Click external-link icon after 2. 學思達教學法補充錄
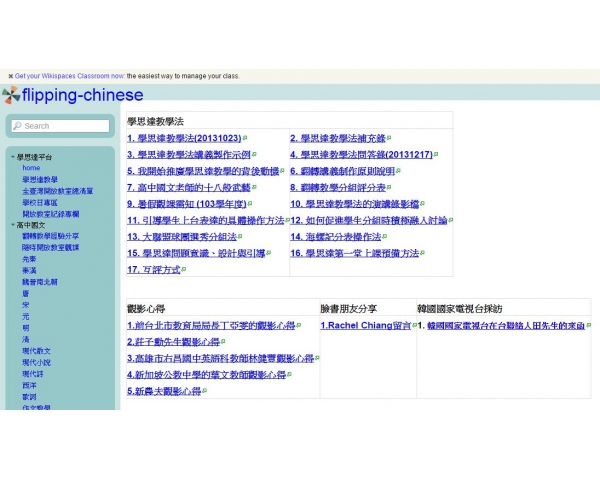 (x=389, y=138)
